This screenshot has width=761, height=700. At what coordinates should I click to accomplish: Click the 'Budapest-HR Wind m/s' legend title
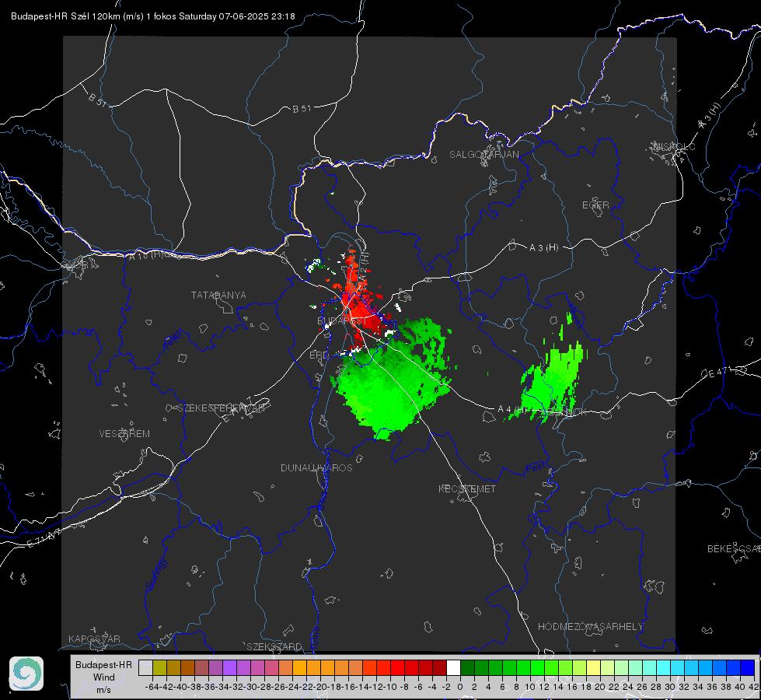[x=104, y=677]
